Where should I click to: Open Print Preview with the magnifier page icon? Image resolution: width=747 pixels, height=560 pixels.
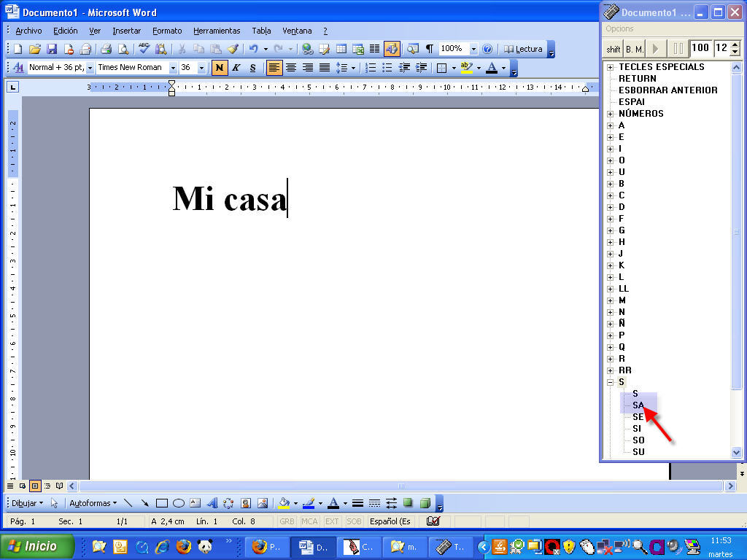coord(123,49)
